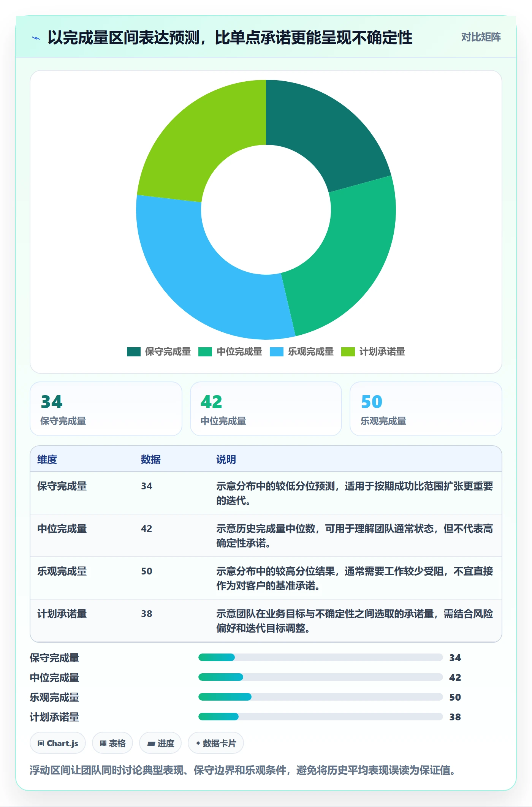Click the diamond icon in 数据卡片 chip

[198, 743]
